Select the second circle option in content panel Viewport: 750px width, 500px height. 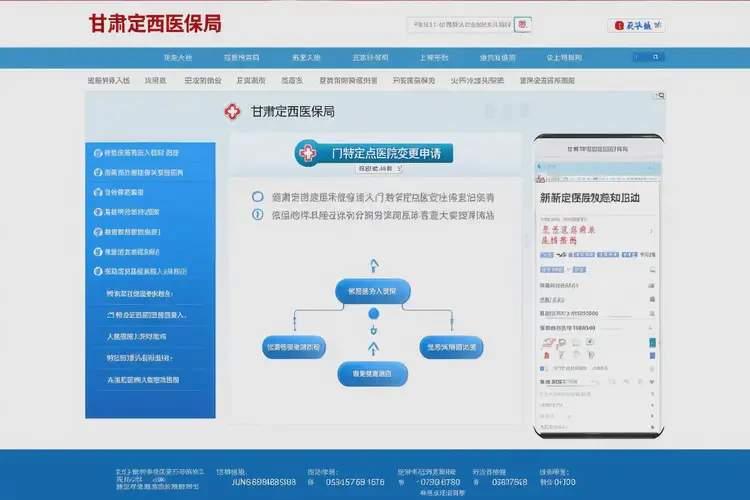(x=258, y=214)
